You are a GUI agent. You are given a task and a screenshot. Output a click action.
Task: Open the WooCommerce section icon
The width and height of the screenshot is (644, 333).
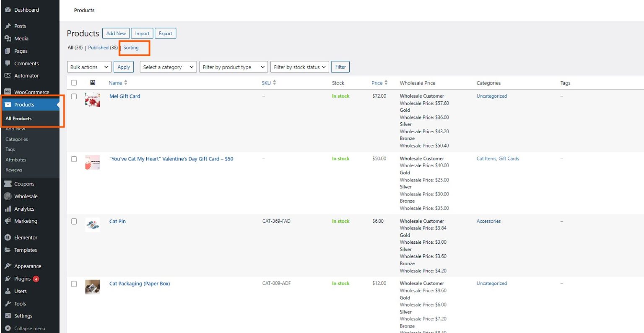(8, 92)
